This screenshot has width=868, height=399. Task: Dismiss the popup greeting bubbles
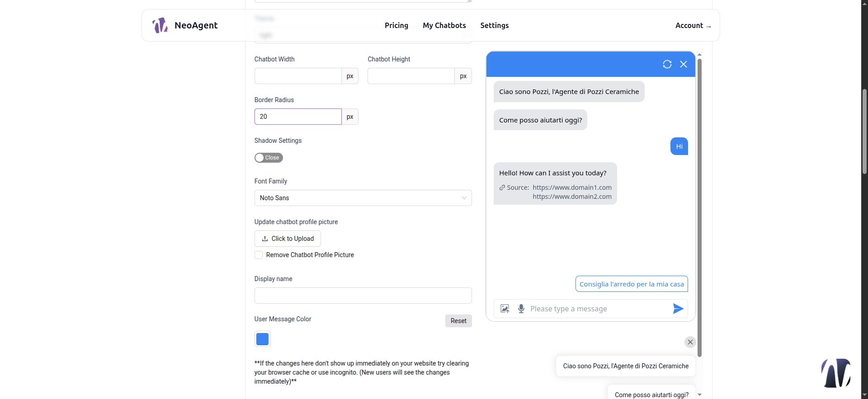[x=690, y=342]
